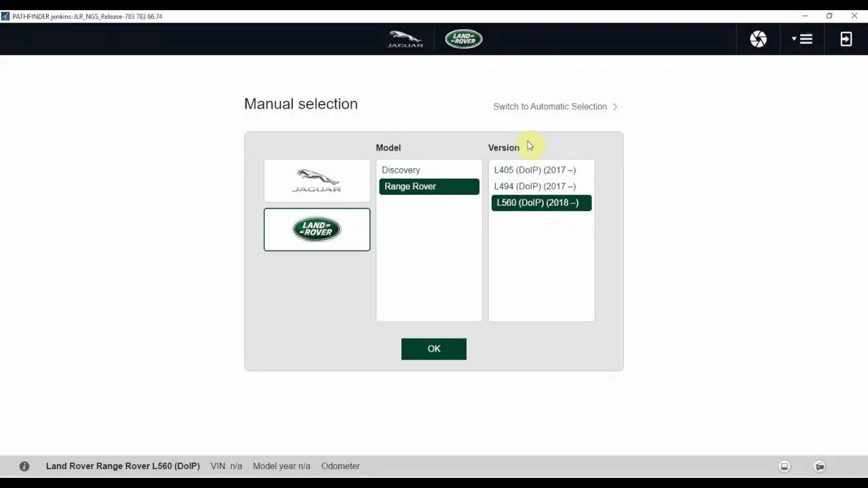The width and height of the screenshot is (868, 488).
Task: Click the vehicle connection icon in the status bar
Action: pyautogui.click(x=819, y=466)
